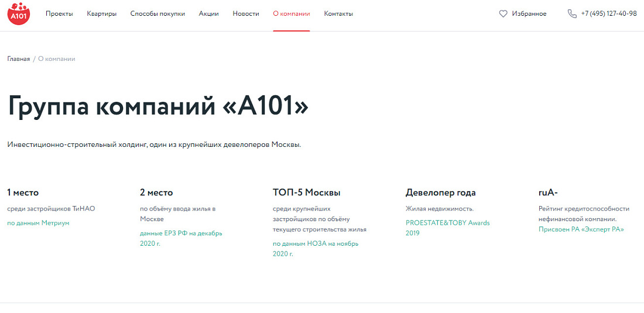Open 'по данным НОЗА на ноябрь 2020 г.' link
The width and height of the screenshot is (644, 313).
[x=316, y=249]
